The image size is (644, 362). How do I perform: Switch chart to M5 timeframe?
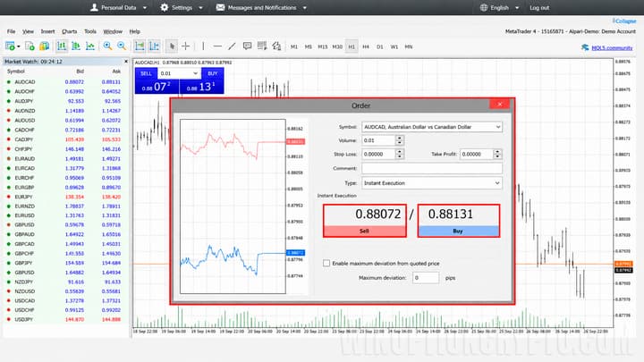pos(309,46)
